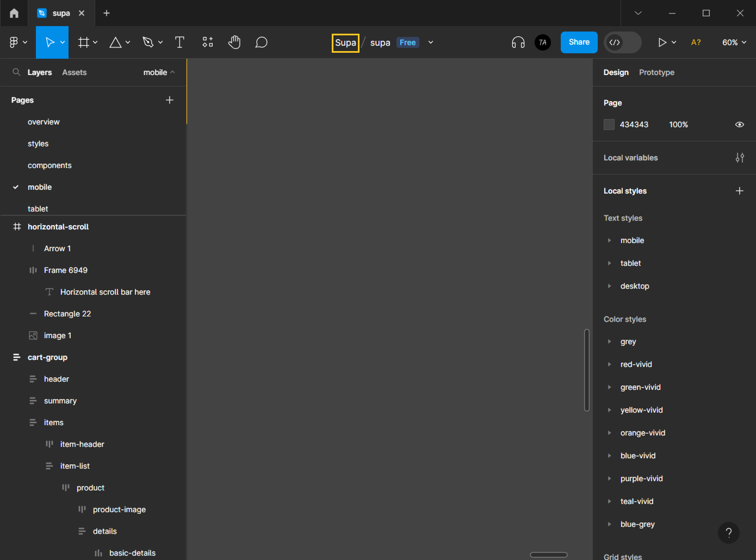Screen dimensions: 756x560
Task: Click the page background color swatch
Action: coord(609,124)
